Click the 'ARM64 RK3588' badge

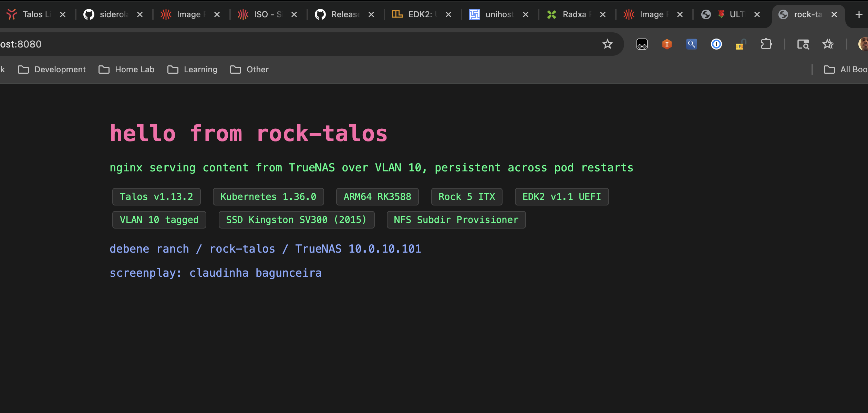377,197
